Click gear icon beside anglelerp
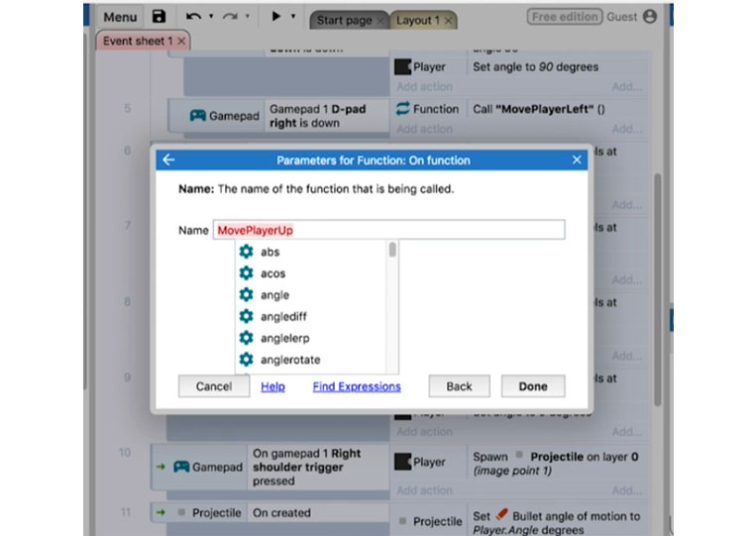 pyautogui.click(x=247, y=338)
